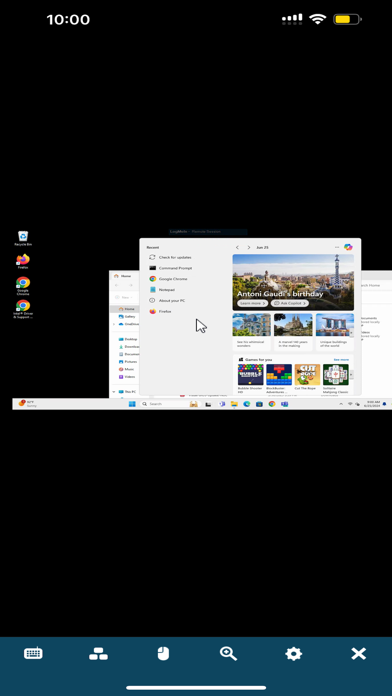The width and height of the screenshot is (392, 696).
Task: Open Firefox desktop shortcut
Action: click(23, 261)
